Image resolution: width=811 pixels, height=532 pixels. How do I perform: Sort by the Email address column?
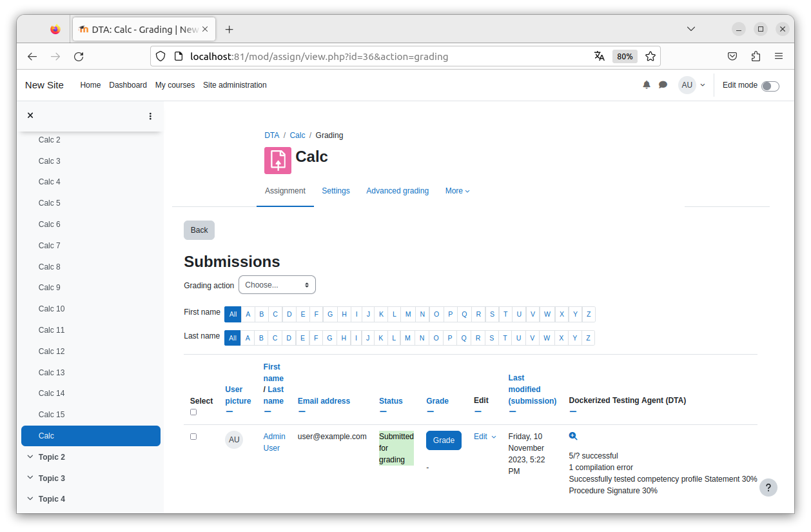(324, 401)
